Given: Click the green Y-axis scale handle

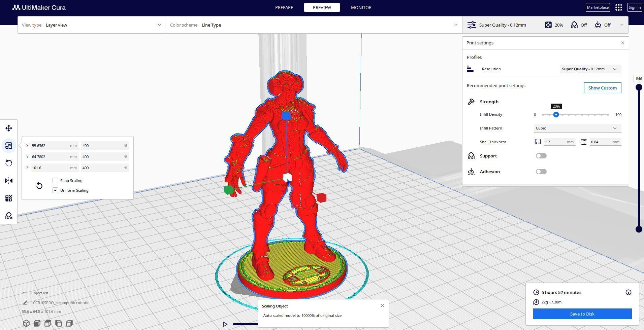Looking at the screenshot, I should (x=229, y=190).
